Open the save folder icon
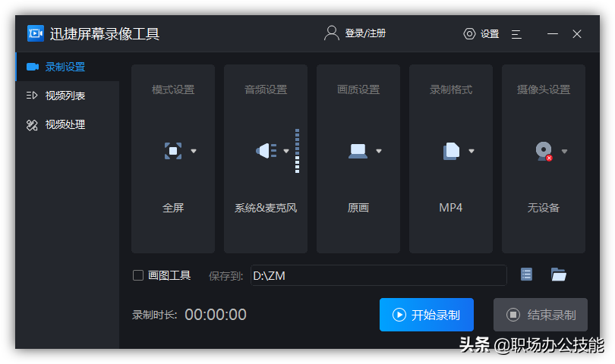The image size is (615, 364). click(558, 275)
